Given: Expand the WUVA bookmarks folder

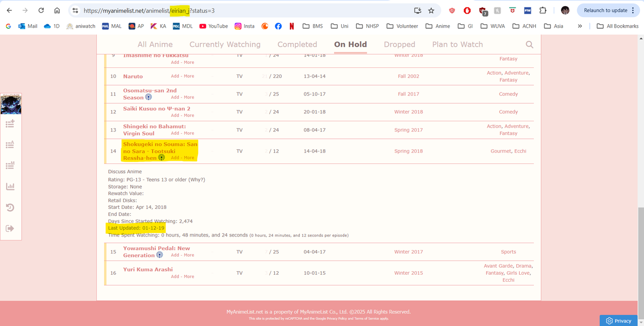Looking at the screenshot, I should point(493,26).
